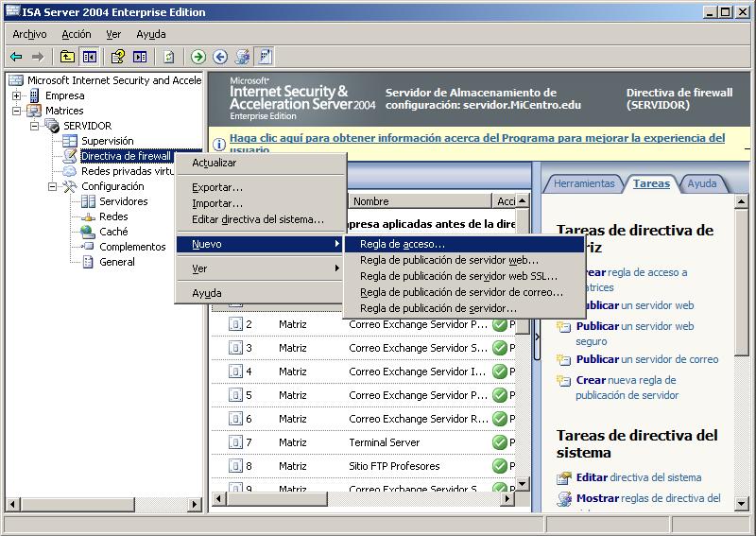Click the blue left-arrow toolbar icon
The width and height of the screenshot is (756, 536).
[220, 57]
